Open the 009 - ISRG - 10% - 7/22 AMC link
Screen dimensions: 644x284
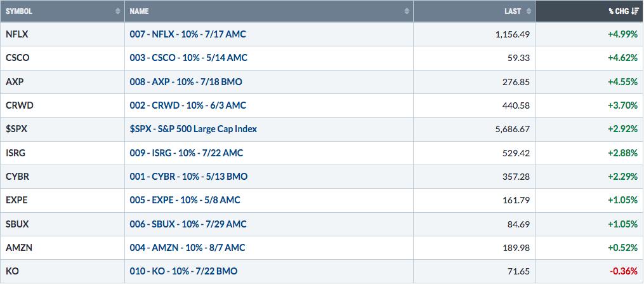[x=187, y=153]
